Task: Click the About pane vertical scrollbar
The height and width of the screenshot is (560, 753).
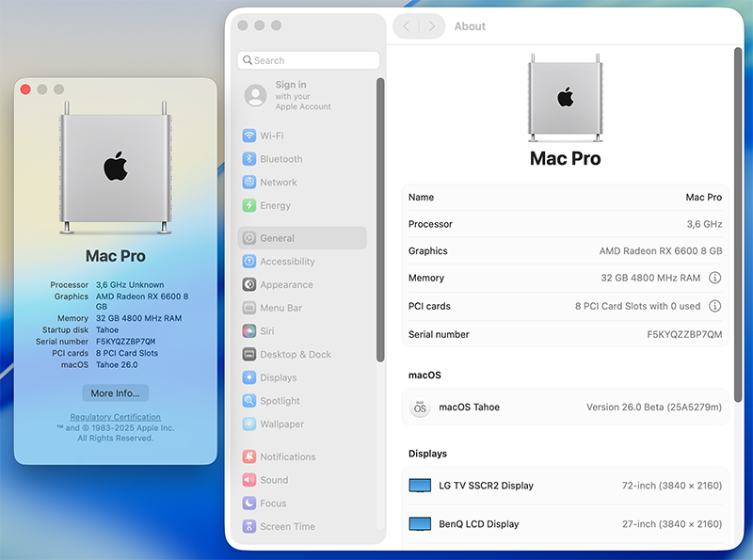Action: 738,225
